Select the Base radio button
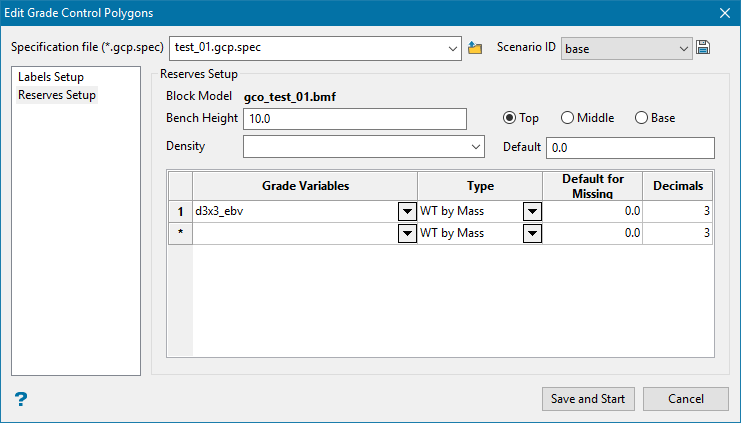Screen dimensions: 741x423 [641, 118]
